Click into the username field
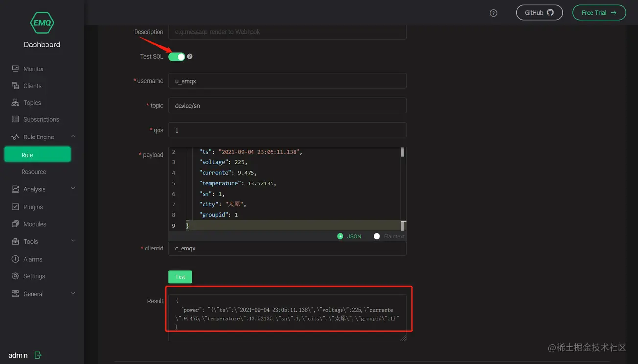This screenshot has height=364, width=638. pos(287,81)
